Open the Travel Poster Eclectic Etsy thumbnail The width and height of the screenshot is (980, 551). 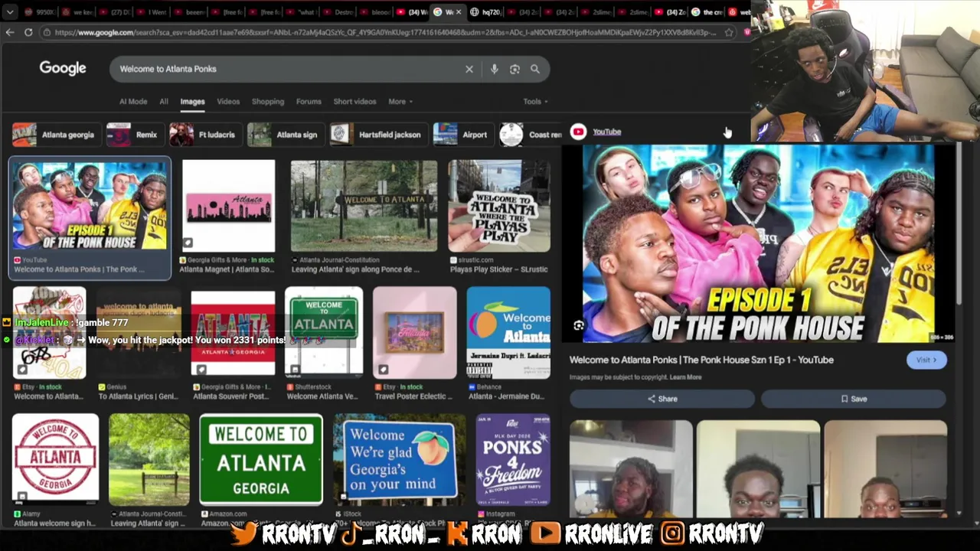[x=414, y=333]
